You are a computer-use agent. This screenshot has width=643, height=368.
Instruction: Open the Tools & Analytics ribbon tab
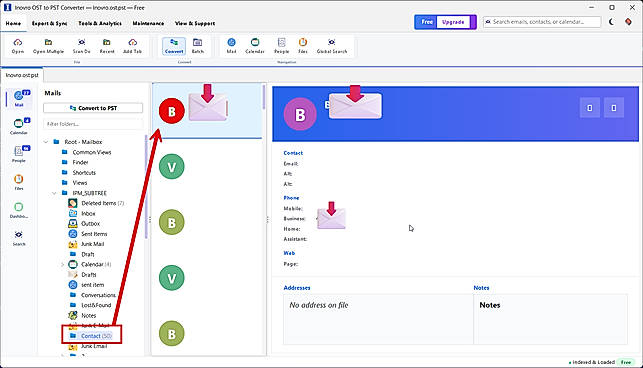(100, 23)
